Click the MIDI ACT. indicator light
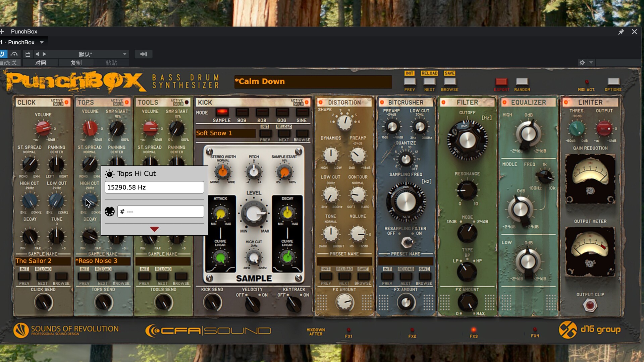The height and width of the screenshot is (362, 644). coord(587,82)
